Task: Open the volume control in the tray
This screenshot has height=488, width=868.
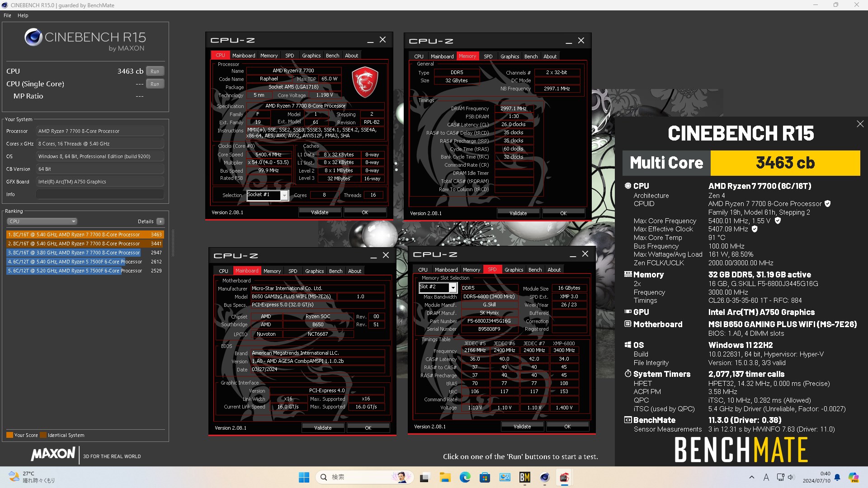Action: pyautogui.click(x=790, y=477)
